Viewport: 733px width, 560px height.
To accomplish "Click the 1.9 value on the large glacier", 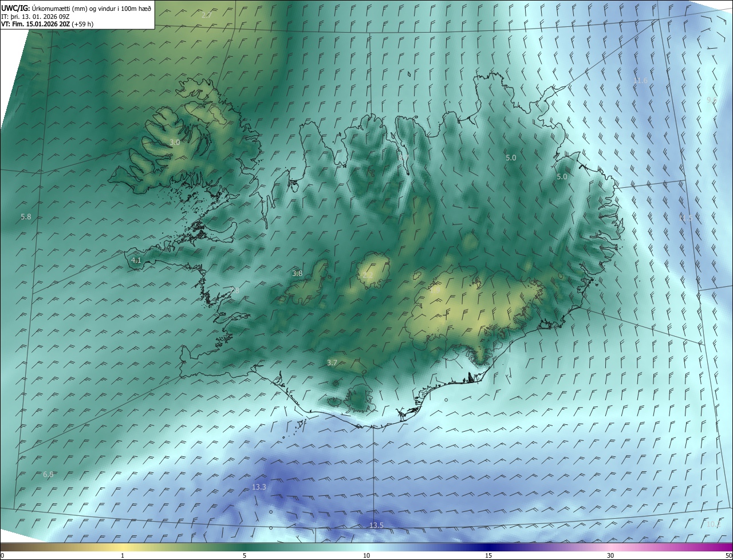I will point(435,290).
